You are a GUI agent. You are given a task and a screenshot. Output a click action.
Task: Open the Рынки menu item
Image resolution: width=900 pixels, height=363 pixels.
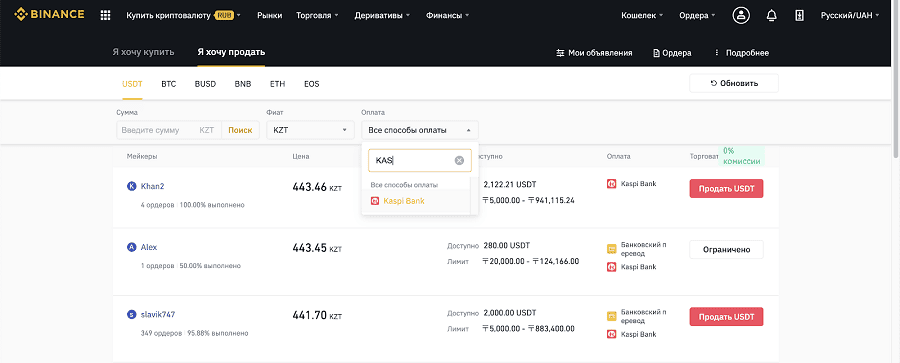coord(270,16)
